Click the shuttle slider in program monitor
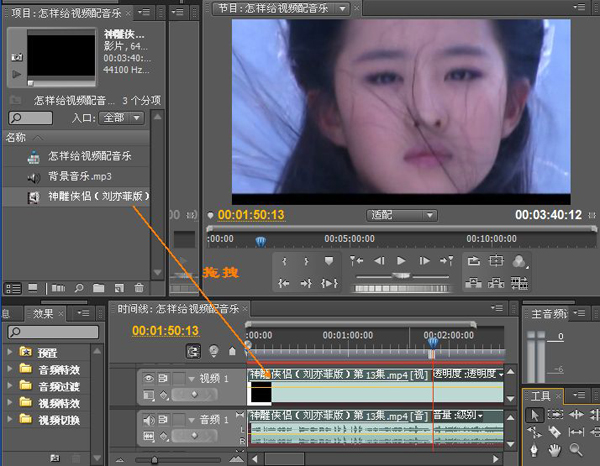This screenshot has width=600, height=466. (x=401, y=276)
